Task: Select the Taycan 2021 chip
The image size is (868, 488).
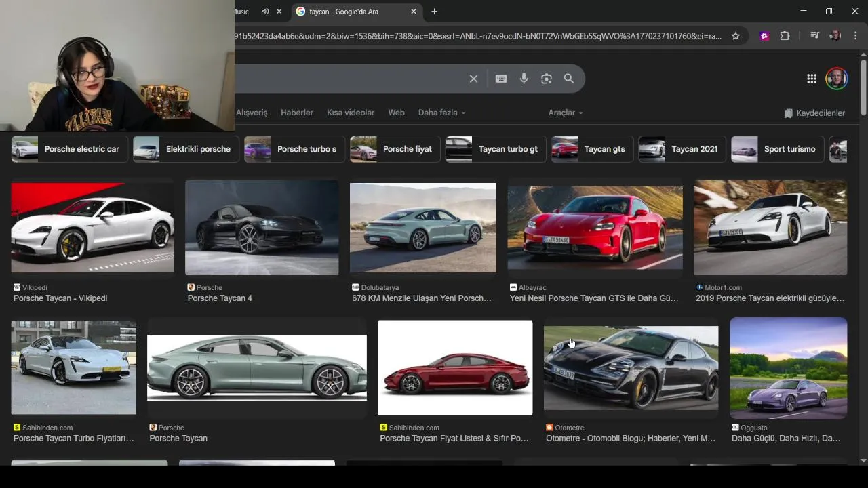Action: (682, 149)
